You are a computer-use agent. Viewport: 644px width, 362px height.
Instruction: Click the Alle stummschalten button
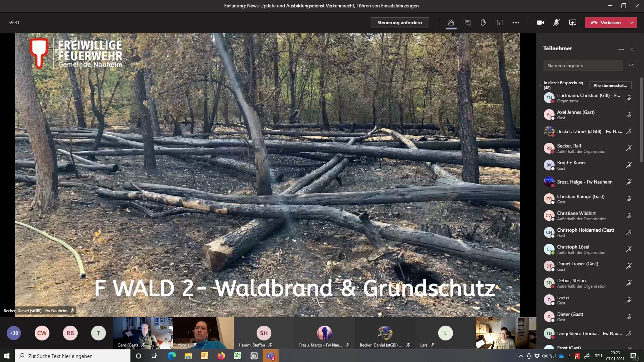click(610, 85)
